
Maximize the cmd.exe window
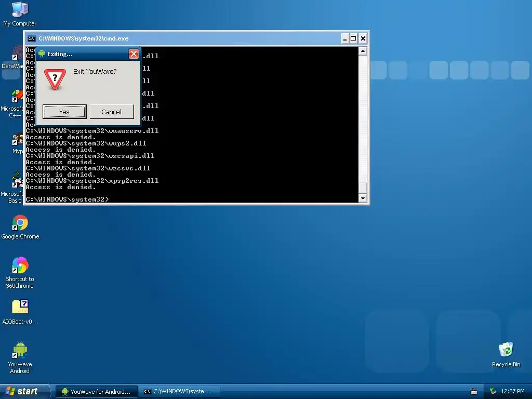coord(353,38)
